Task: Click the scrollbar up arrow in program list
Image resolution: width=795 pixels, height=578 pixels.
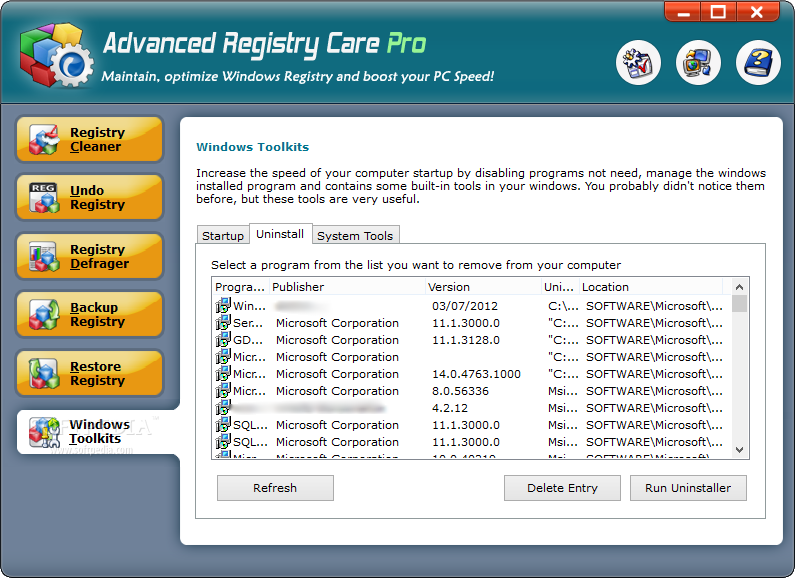Action: pyautogui.click(x=739, y=287)
